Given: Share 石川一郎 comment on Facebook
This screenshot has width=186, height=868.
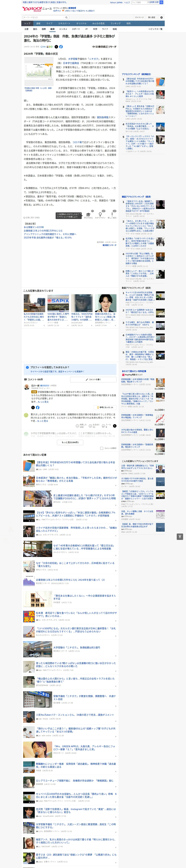Looking at the screenshot, I should coord(38,407).
